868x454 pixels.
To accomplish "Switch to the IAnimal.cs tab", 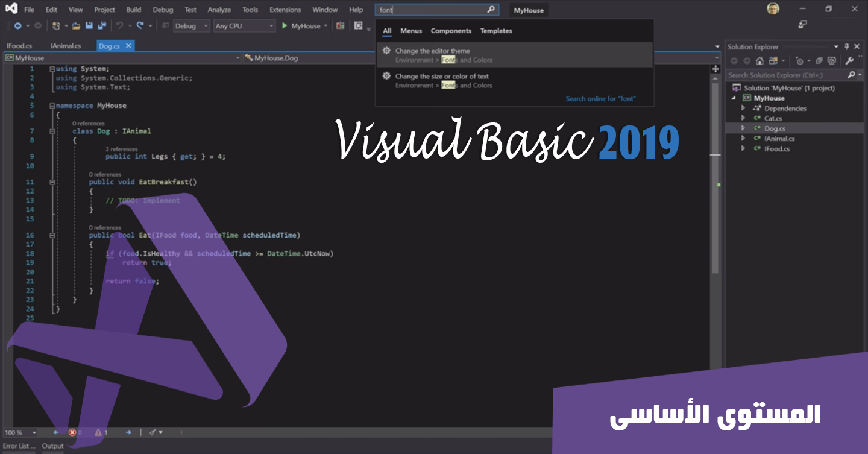I will coord(66,46).
